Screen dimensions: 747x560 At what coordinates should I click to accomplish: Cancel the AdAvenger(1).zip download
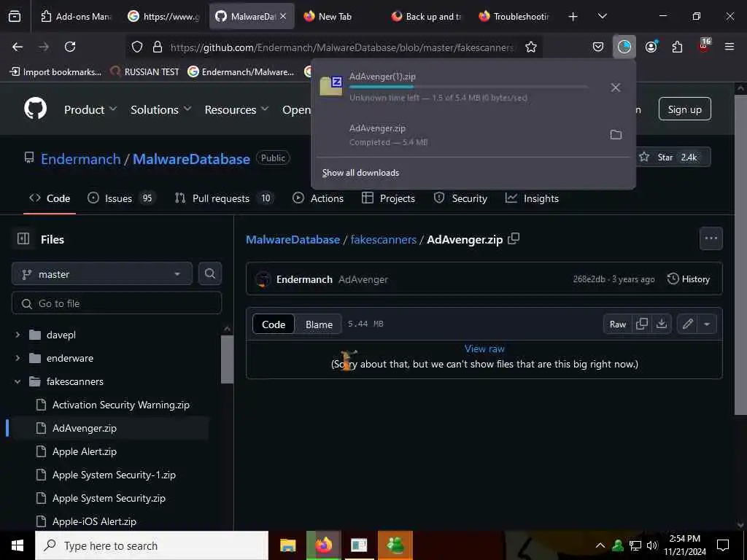pyautogui.click(x=616, y=87)
